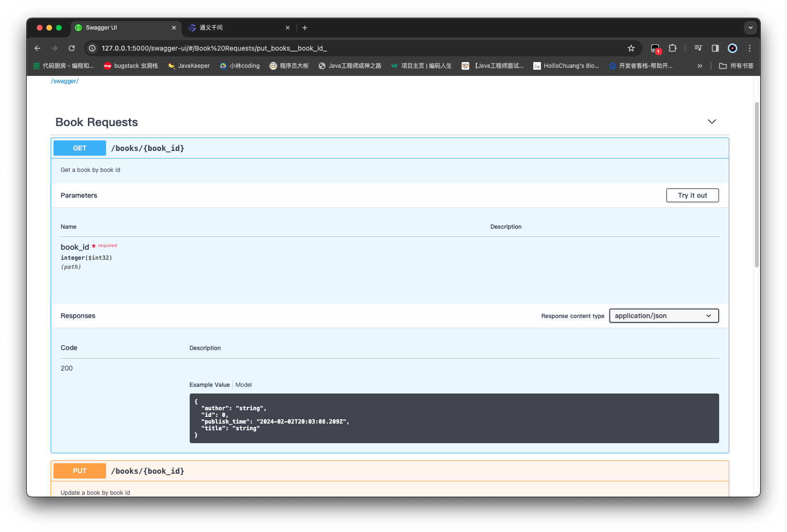Click the integer($int32) type text
This screenshot has height=532, width=787.
(x=86, y=258)
